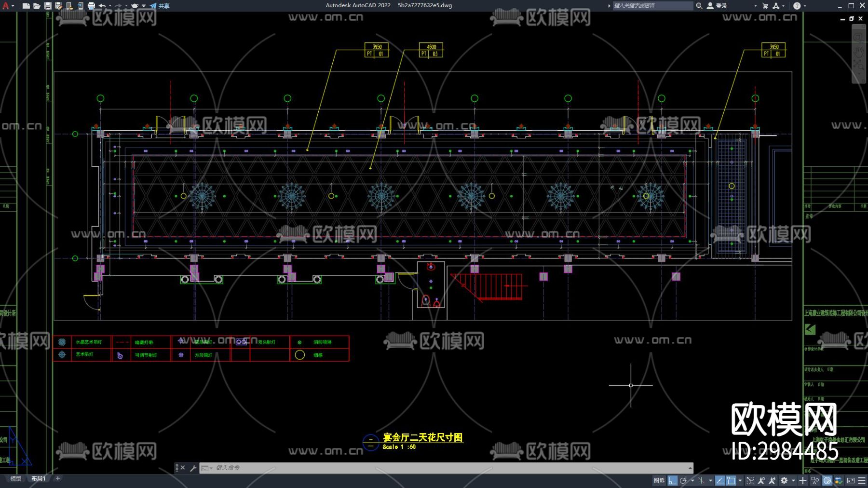Select the 3950 PT 01 tag at far right
The width and height of the screenshot is (868, 488).
773,50
